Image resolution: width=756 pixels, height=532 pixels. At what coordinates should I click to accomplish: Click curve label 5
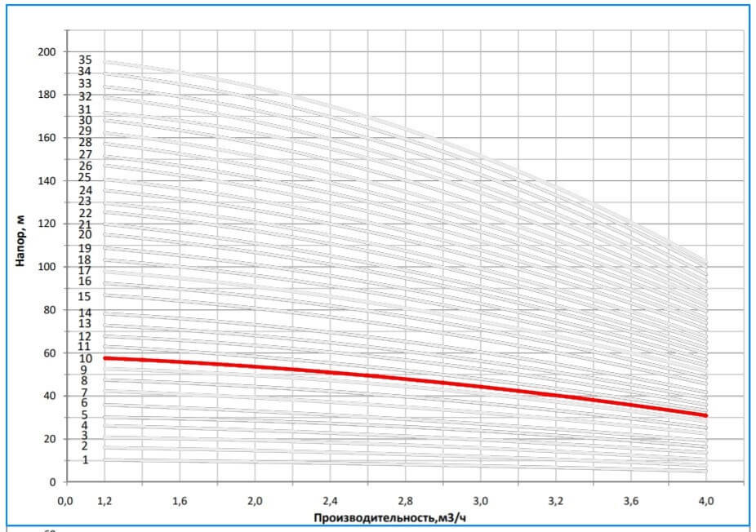(85, 415)
